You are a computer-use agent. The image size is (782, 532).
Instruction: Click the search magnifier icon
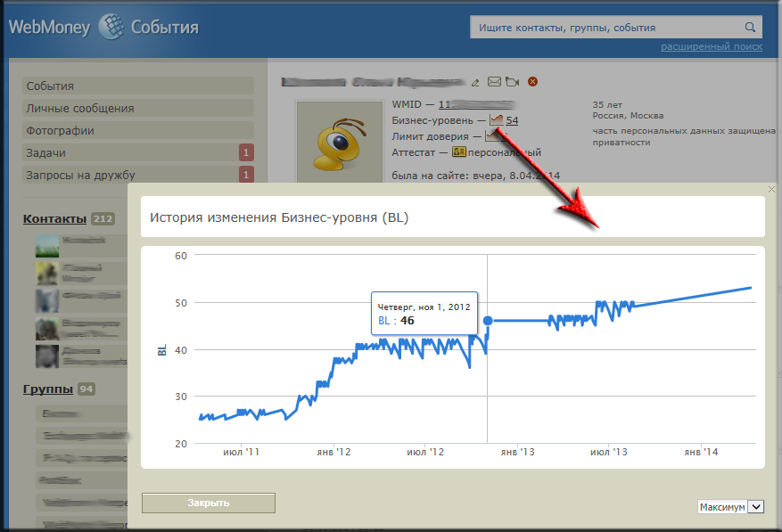pyautogui.click(x=750, y=27)
